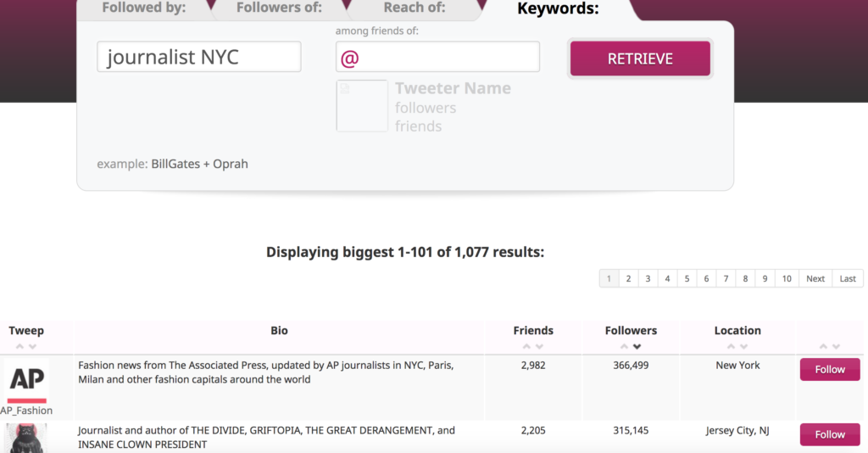The width and height of the screenshot is (868, 453).
Task: Follow the AP_Fashion account
Action: pyautogui.click(x=830, y=369)
